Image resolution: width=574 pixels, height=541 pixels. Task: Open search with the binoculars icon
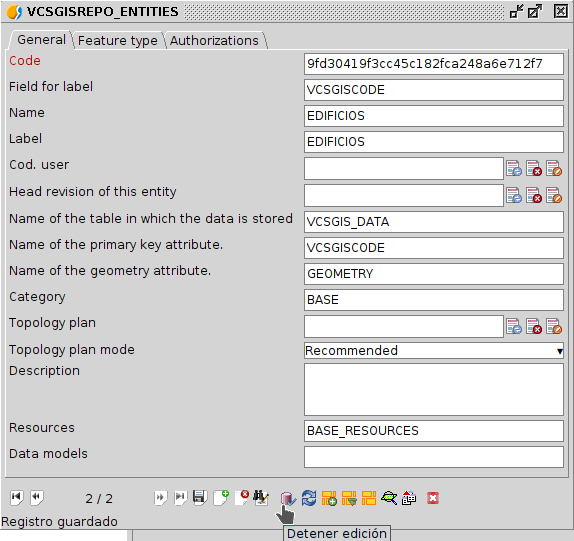261,498
